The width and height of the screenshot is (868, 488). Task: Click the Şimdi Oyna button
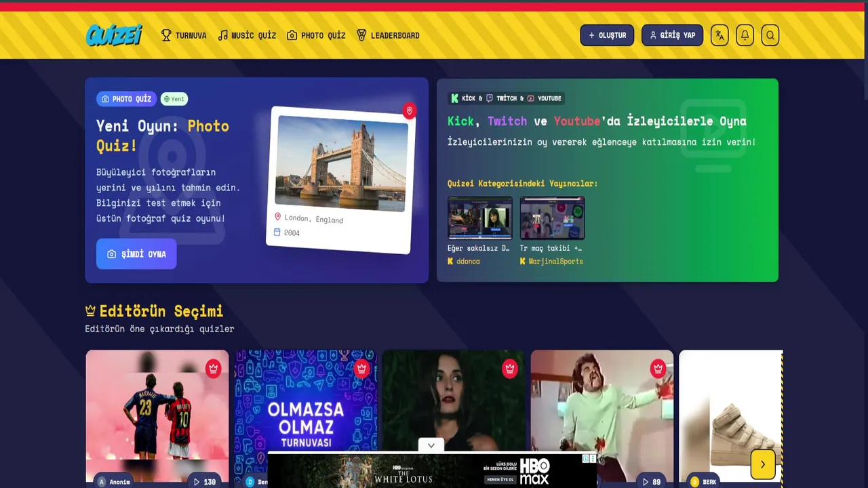point(136,254)
